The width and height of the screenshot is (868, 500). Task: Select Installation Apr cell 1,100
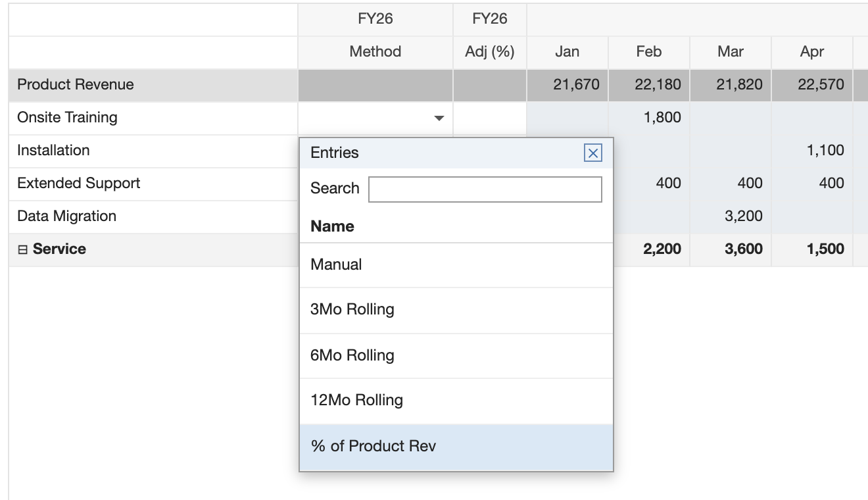pos(812,151)
